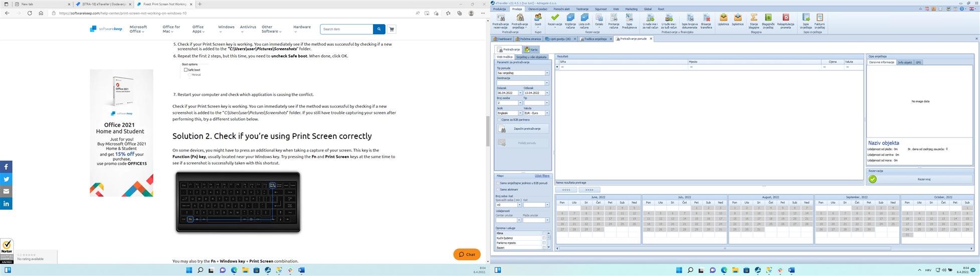Tick the Kućni ljubimci checkbox
Viewport: 980px width, 276px height.
point(544,238)
